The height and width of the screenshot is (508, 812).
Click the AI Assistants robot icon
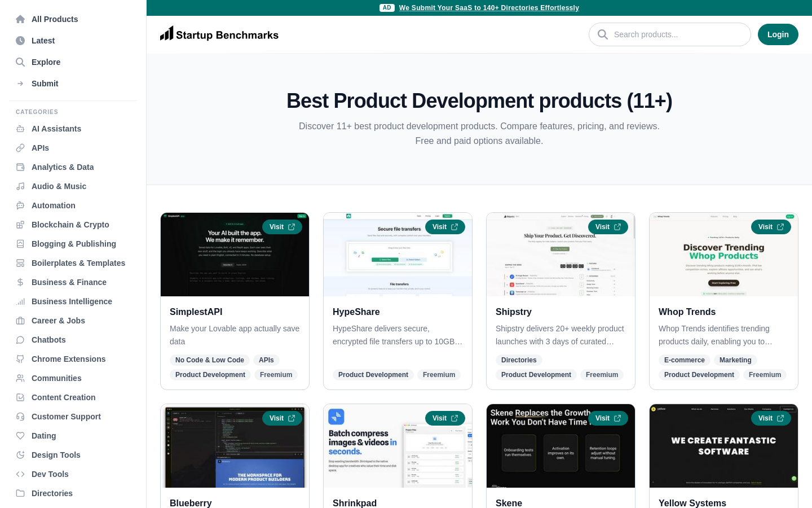(x=20, y=129)
